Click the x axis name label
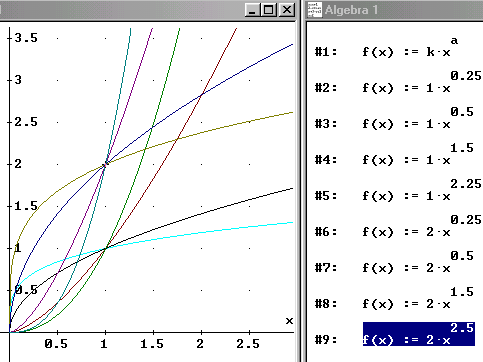This screenshot has width=483, height=362. 289,321
